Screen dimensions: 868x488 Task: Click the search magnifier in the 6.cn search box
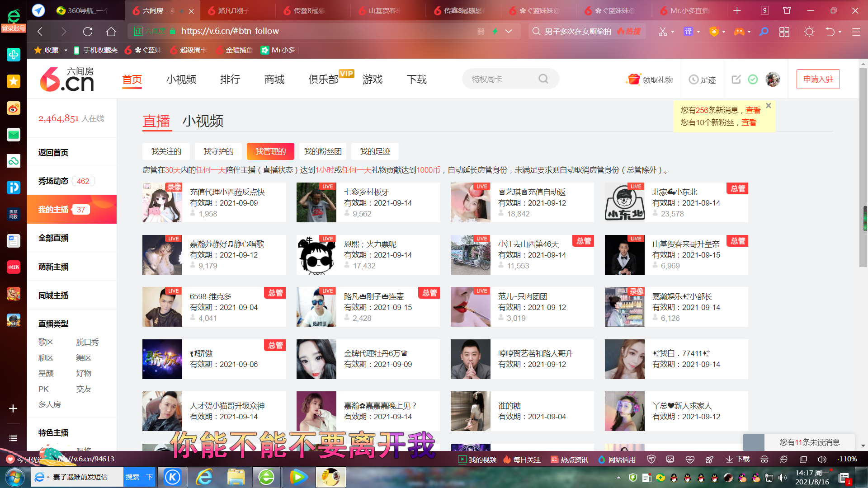click(x=543, y=79)
